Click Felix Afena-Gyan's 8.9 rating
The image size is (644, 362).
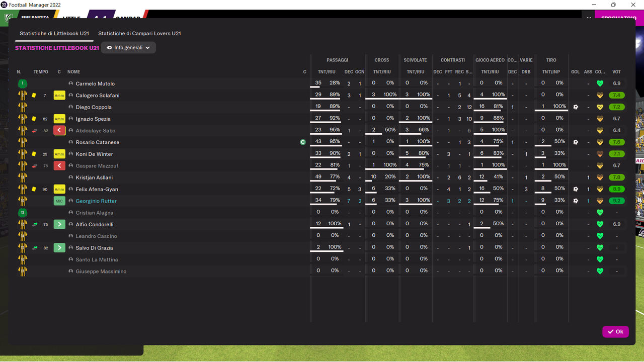click(x=616, y=190)
